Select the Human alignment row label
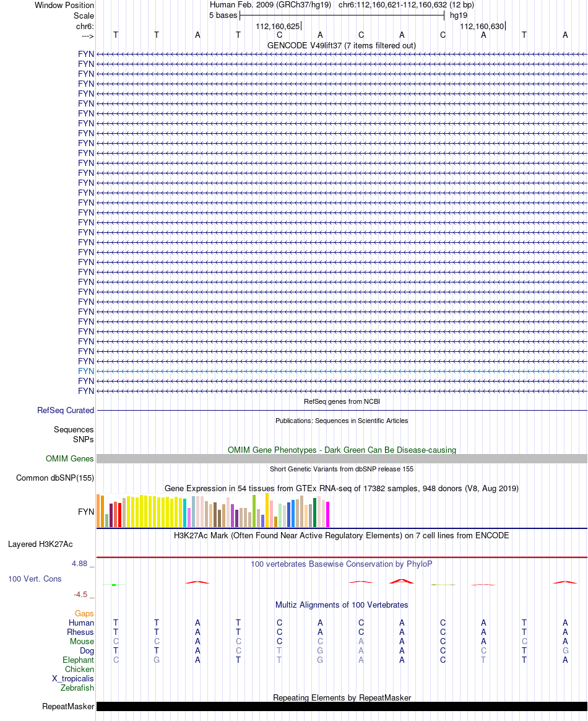588x721 pixels. pyautogui.click(x=81, y=623)
